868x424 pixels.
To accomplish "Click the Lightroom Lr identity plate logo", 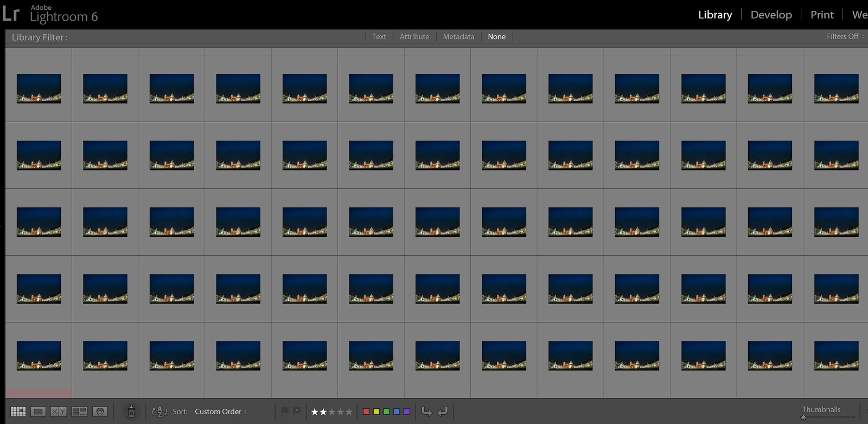I will pos(11,14).
